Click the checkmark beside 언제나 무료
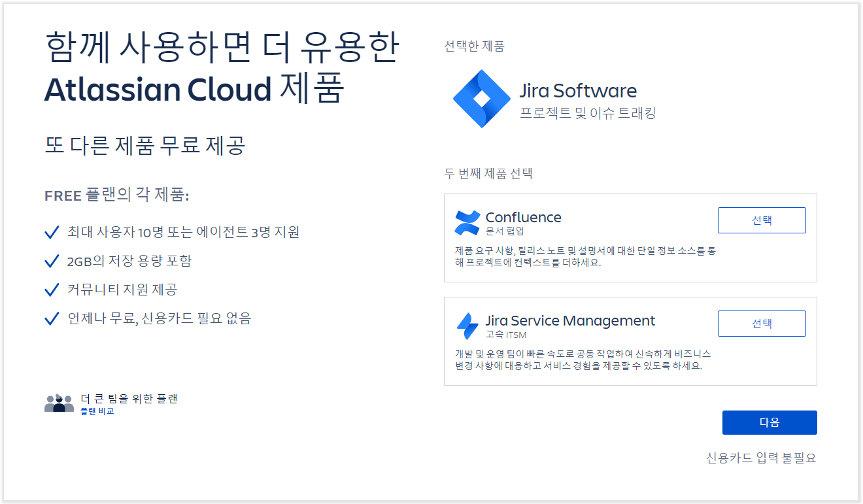The image size is (863, 504). [52, 318]
